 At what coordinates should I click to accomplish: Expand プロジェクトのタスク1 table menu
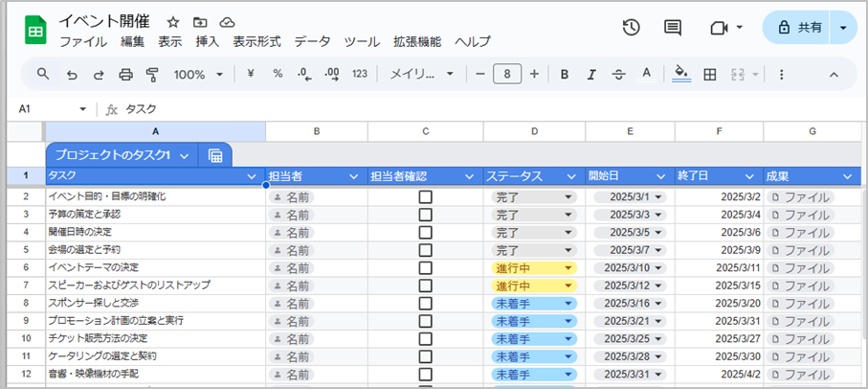pos(185,156)
